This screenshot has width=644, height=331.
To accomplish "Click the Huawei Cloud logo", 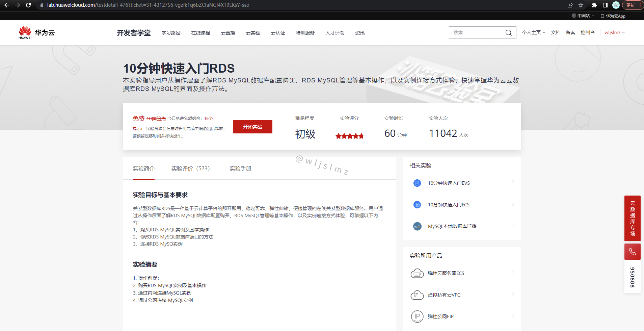I will [36, 32].
